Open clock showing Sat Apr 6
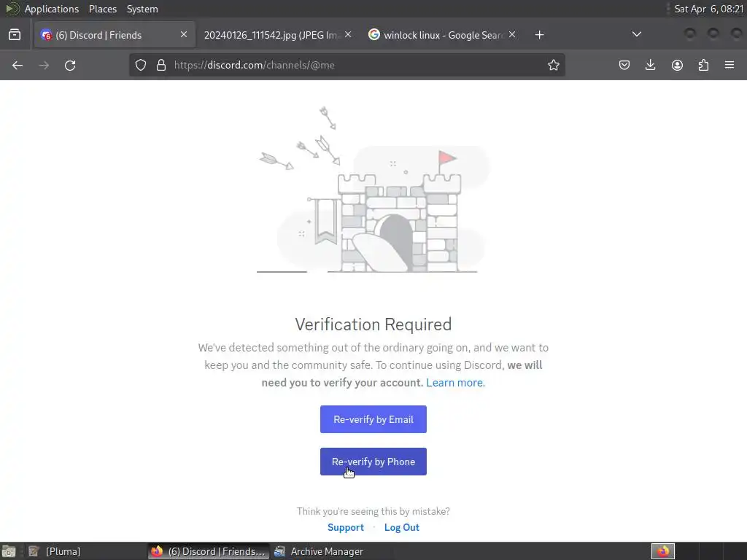 point(708,9)
